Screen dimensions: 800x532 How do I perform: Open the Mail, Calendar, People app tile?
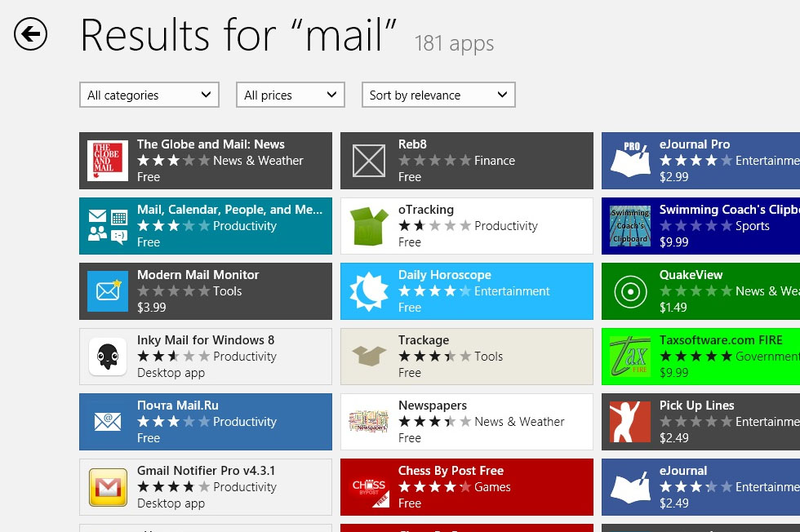(206, 226)
